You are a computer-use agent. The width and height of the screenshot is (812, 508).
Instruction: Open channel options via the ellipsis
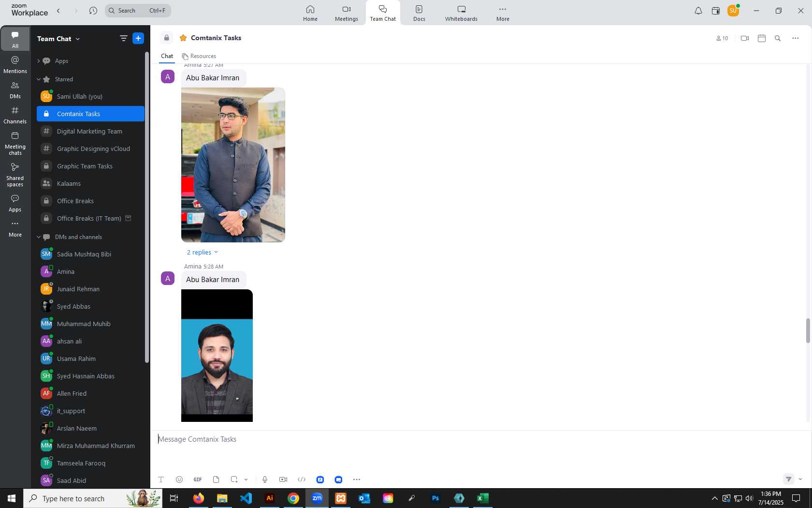click(x=796, y=38)
